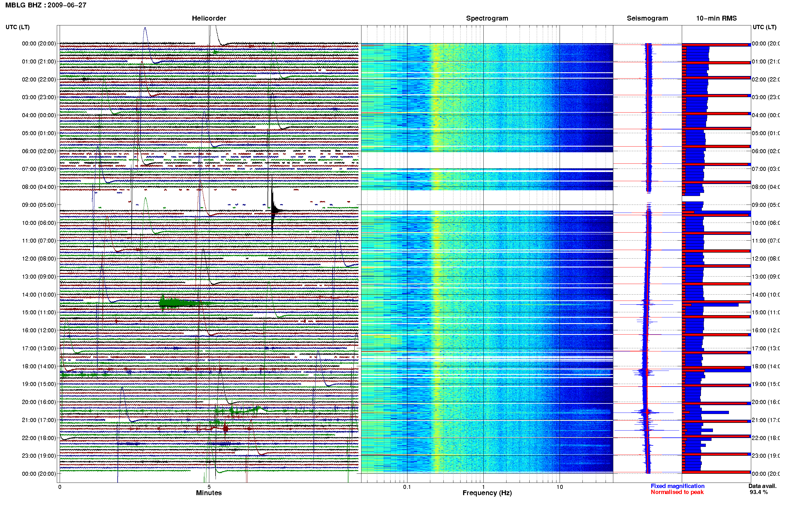Viewport: 812px width, 508px height.
Task: Select the left '13:00 (09:00)' time label
Action: (x=39, y=277)
